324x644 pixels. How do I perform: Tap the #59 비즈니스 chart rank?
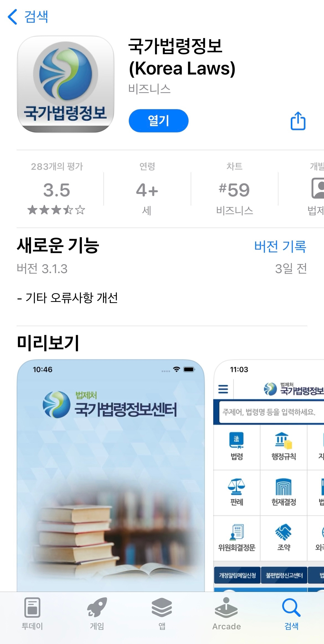click(234, 197)
